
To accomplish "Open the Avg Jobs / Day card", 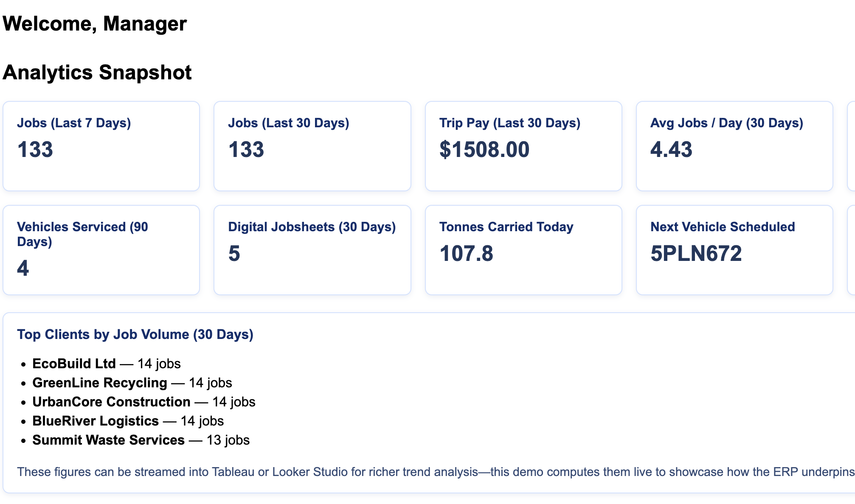I will (734, 146).
